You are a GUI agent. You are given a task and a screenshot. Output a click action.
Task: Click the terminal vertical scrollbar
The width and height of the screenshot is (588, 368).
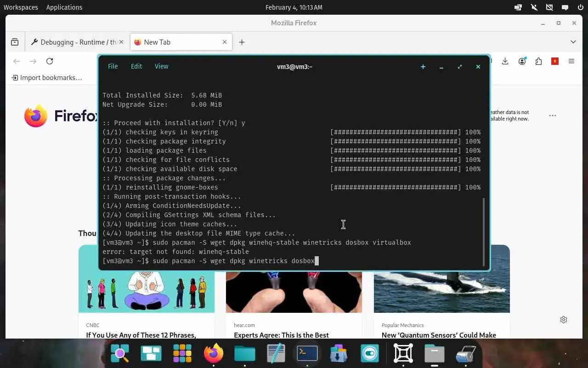tap(484, 232)
